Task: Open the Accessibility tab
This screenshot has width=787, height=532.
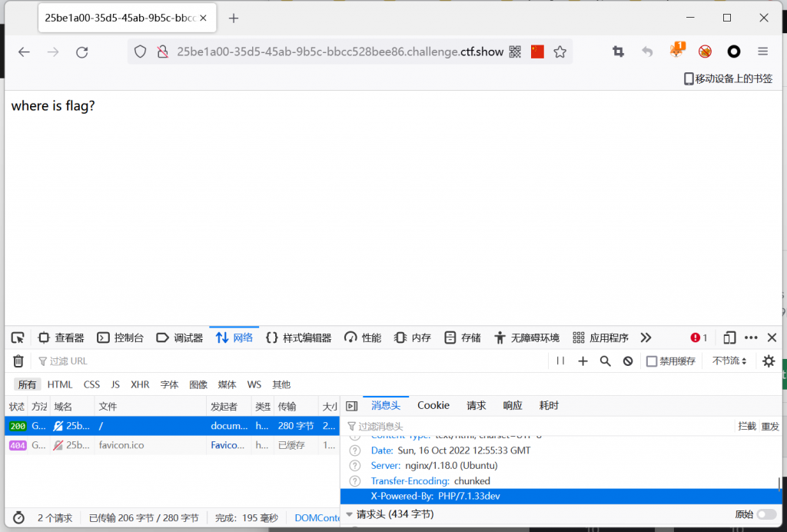Action: (526, 337)
